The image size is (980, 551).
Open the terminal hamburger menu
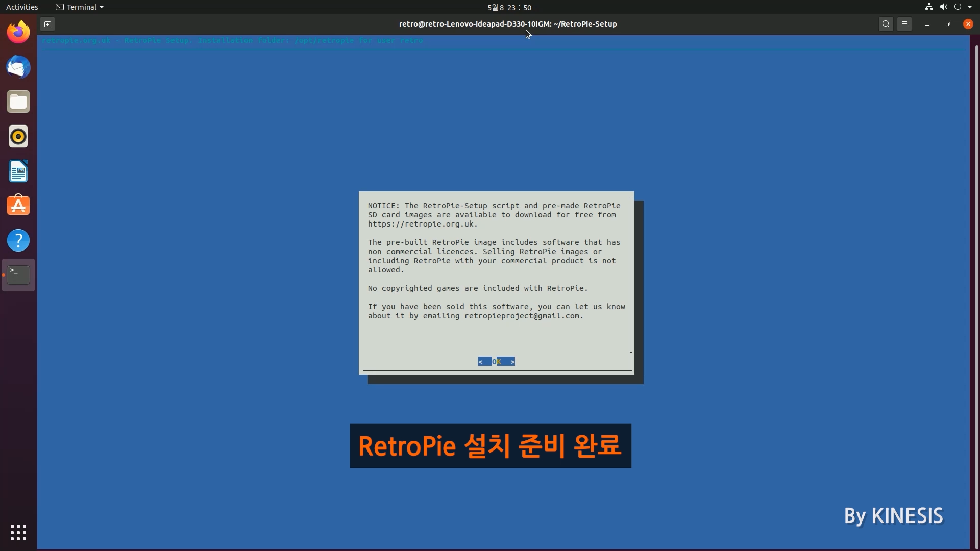click(x=904, y=24)
